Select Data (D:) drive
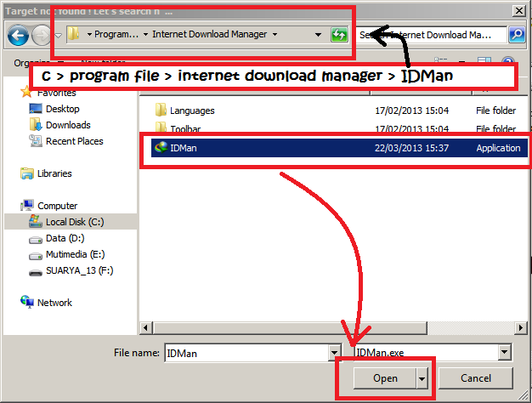The width and height of the screenshot is (532, 403). [65, 238]
